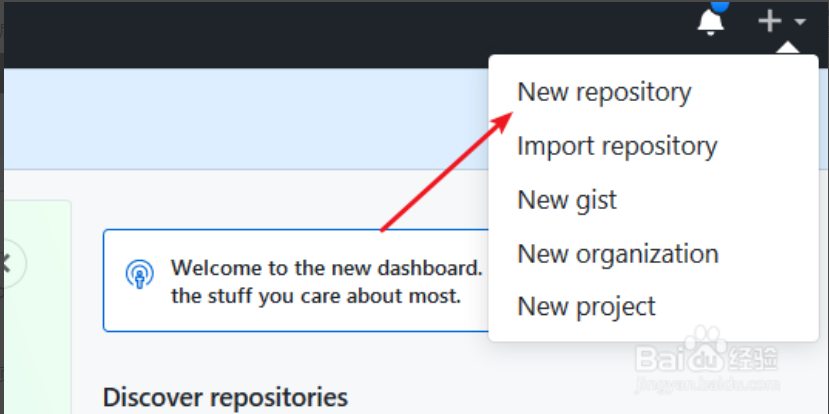Click the broadcast icon in welcome notice
Screen dimensions: 829x414
pyautogui.click(x=140, y=274)
